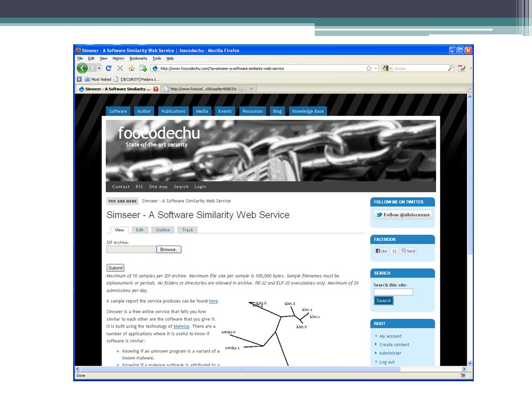Click the Stop loading X icon
The image size is (532, 399).
pos(120,68)
